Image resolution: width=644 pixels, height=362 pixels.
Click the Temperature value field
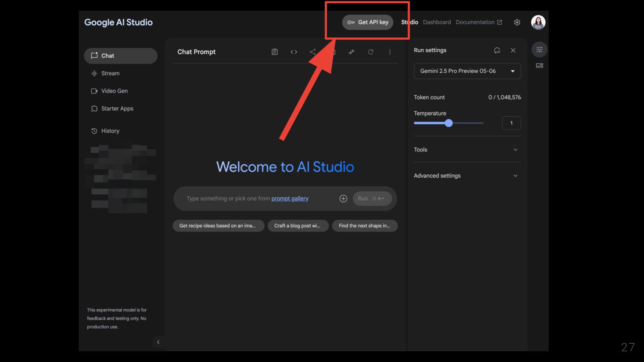(511, 123)
